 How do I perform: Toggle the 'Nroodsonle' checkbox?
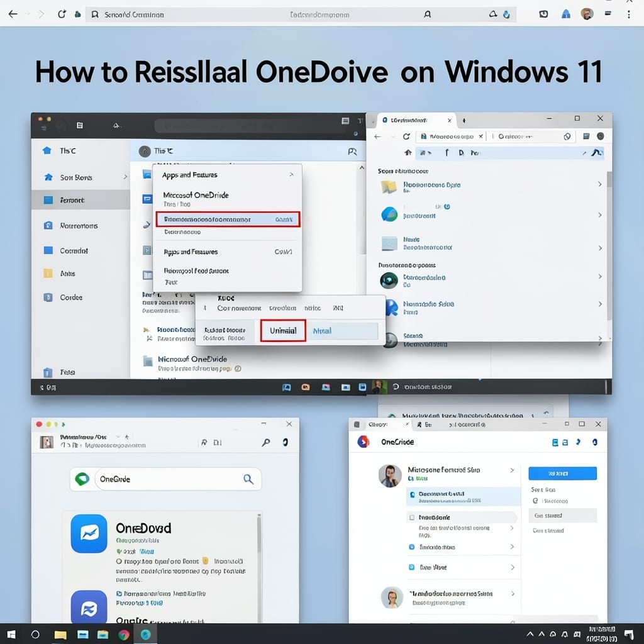point(411,518)
